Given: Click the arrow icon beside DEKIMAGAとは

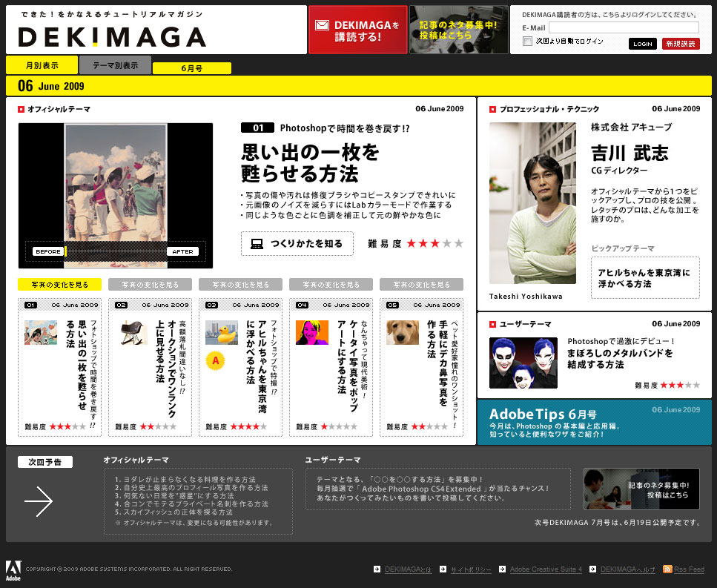Looking at the screenshot, I should pyautogui.click(x=377, y=569).
